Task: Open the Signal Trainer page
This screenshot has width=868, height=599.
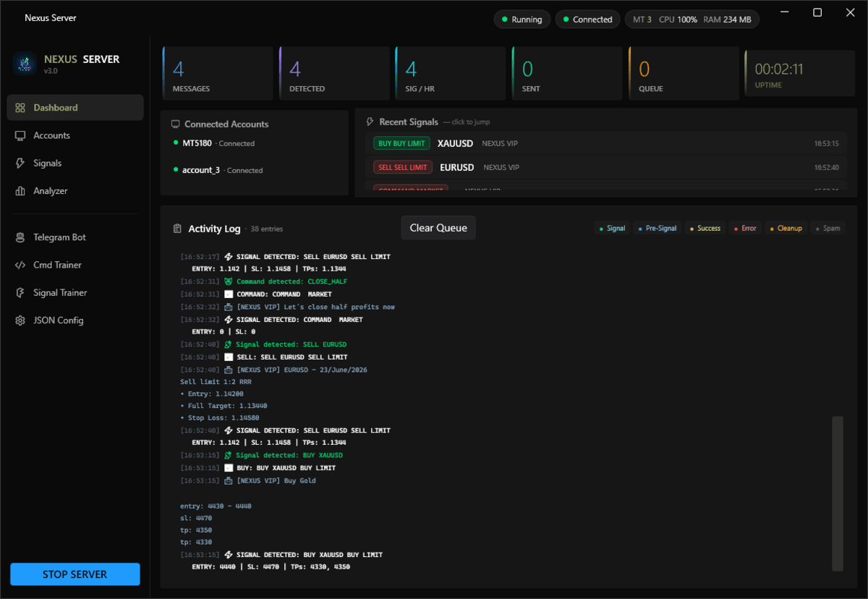Action: (75, 292)
